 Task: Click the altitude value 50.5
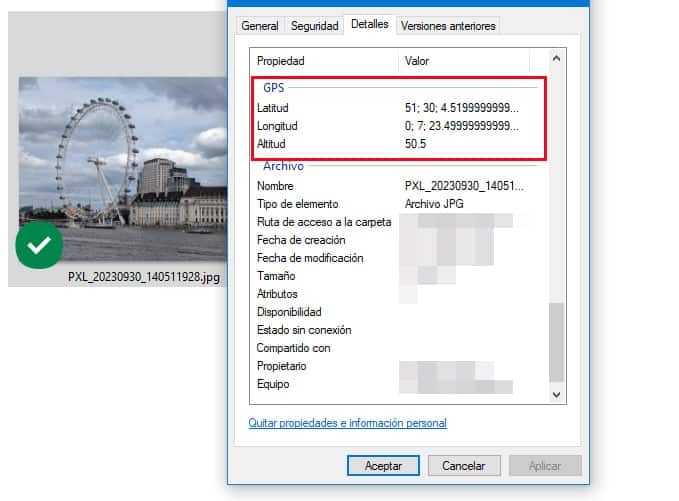[x=415, y=144]
